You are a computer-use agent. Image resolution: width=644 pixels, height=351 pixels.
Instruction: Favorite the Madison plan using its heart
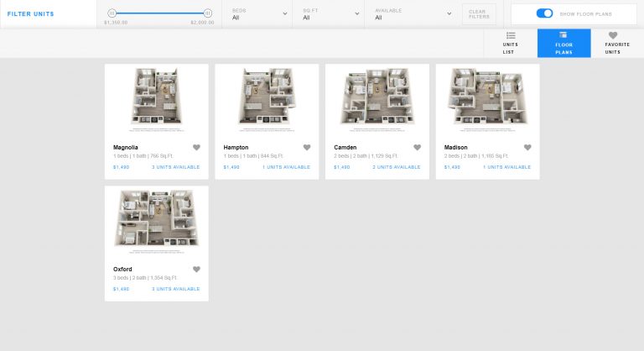pos(527,147)
